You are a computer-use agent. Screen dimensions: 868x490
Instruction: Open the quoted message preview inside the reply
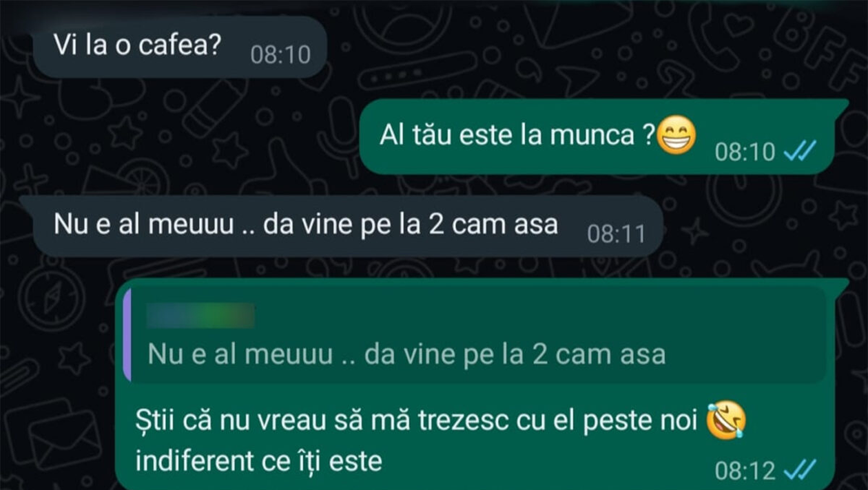pyautogui.click(x=475, y=334)
